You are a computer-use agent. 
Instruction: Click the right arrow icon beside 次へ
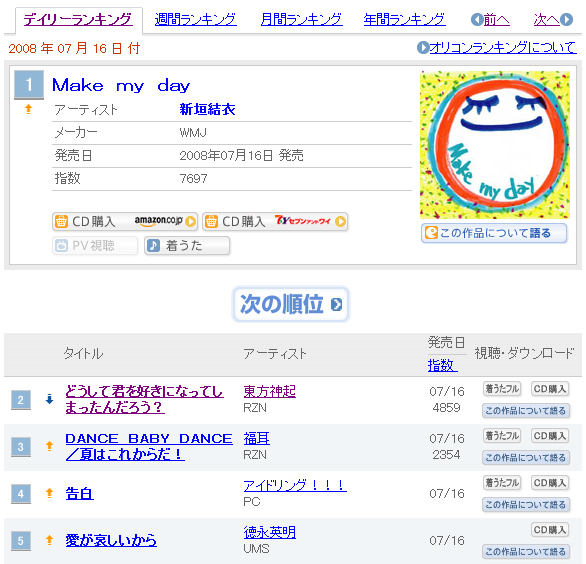click(567, 19)
